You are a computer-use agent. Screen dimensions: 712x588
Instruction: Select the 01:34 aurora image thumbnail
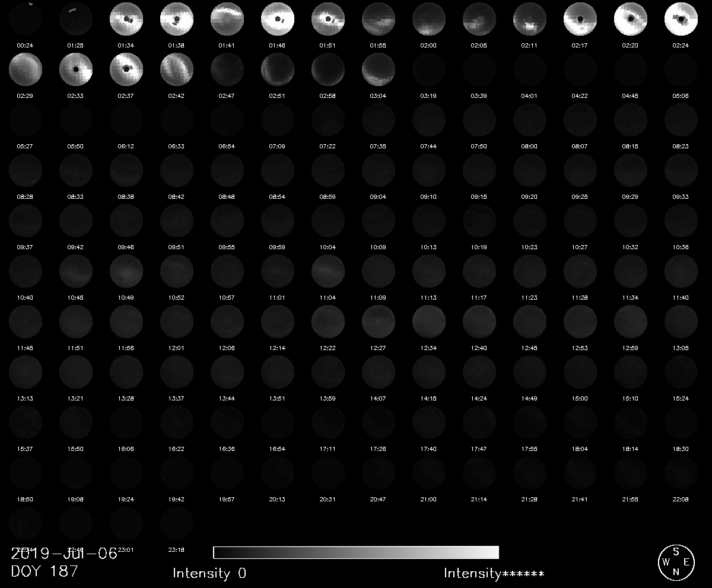pos(126,20)
